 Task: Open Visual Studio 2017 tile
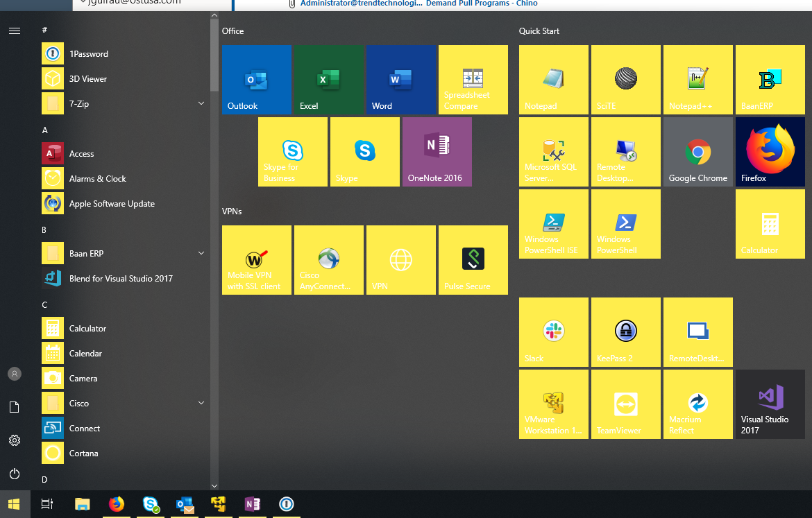[770, 404]
